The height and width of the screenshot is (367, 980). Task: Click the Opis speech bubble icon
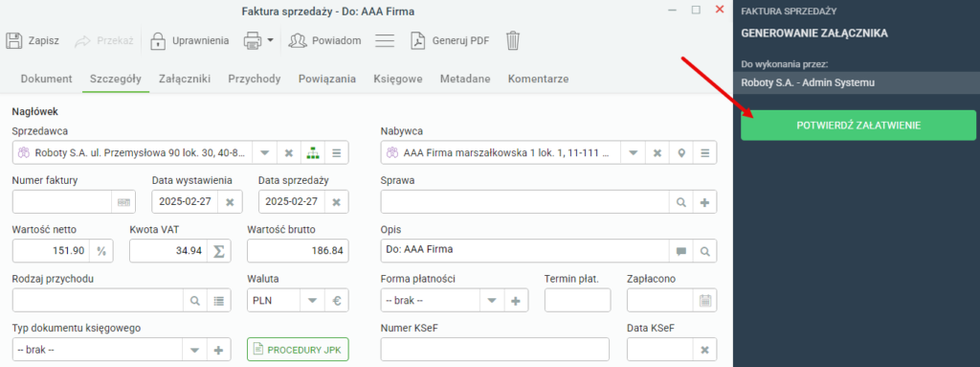[x=681, y=251]
